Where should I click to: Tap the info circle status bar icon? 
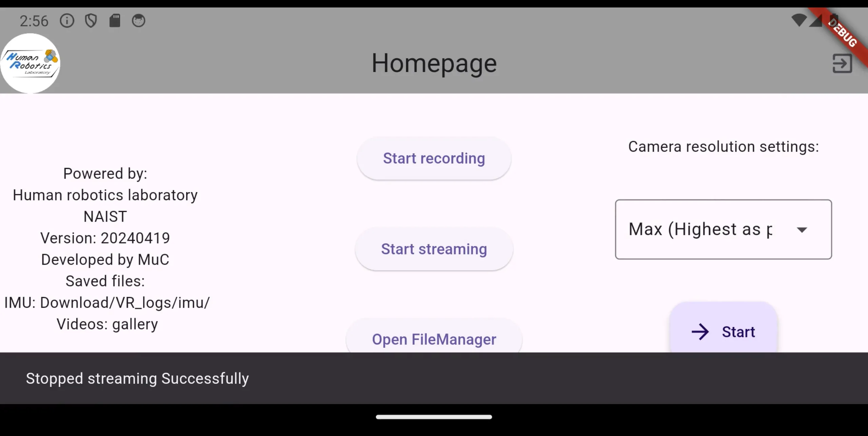(x=67, y=21)
